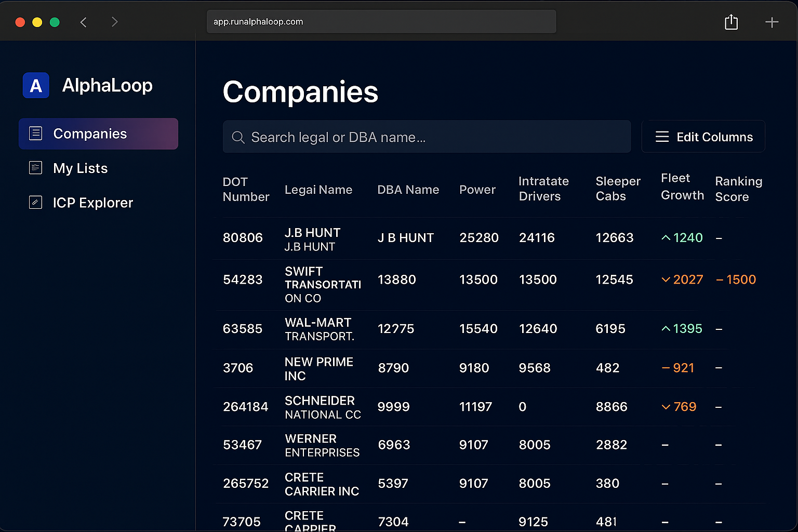The image size is (798, 532).
Task: Click the ICP Explorer pencil icon
Action: click(x=35, y=202)
